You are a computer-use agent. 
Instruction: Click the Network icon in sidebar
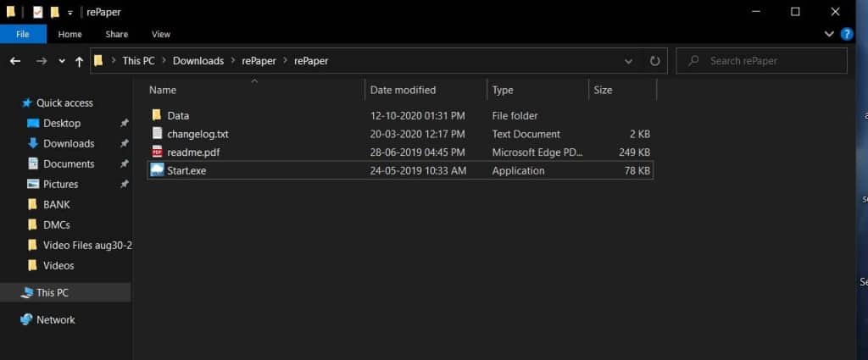pyautogui.click(x=26, y=319)
